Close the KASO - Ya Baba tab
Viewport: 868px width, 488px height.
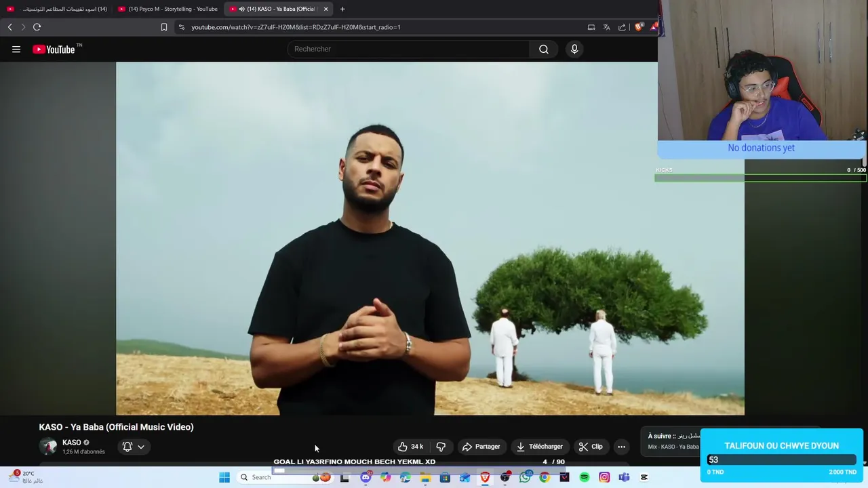pos(325,9)
